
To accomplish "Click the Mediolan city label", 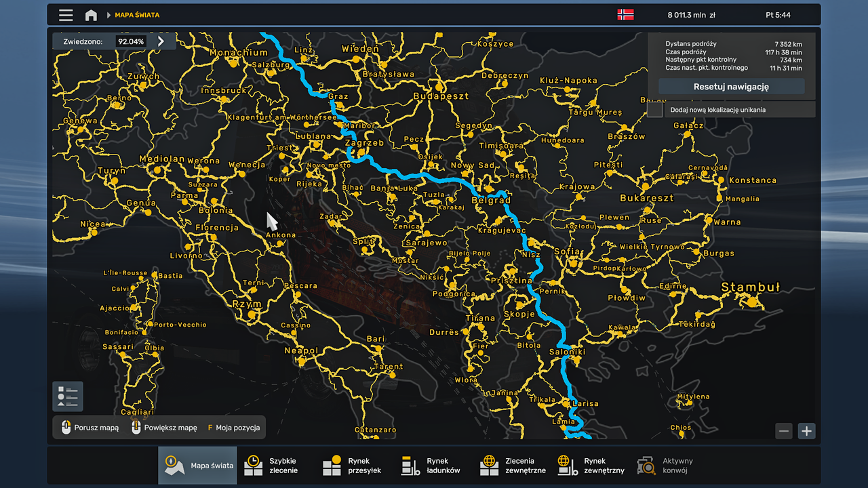I will point(161,159).
